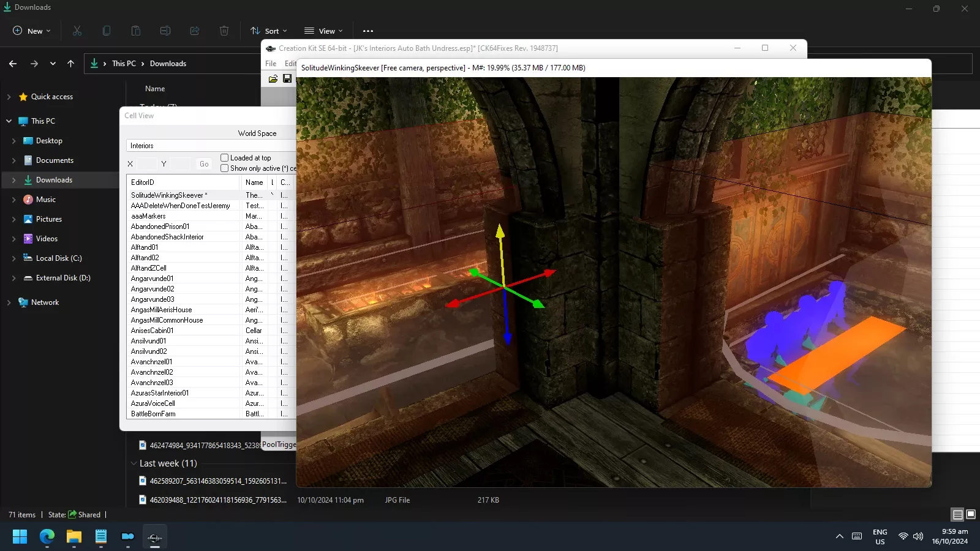Screen dimensions: 980x551
Task: Go back with Explorer back arrow
Action: [13, 64]
